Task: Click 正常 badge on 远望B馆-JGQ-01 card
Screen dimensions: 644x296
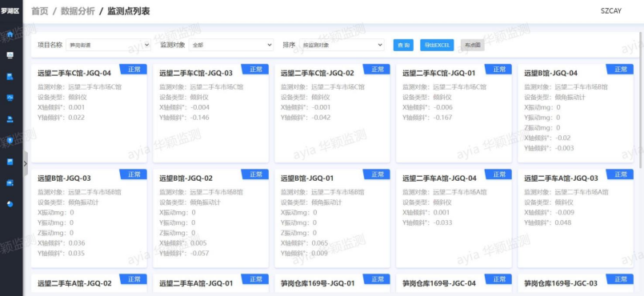Action: click(377, 174)
